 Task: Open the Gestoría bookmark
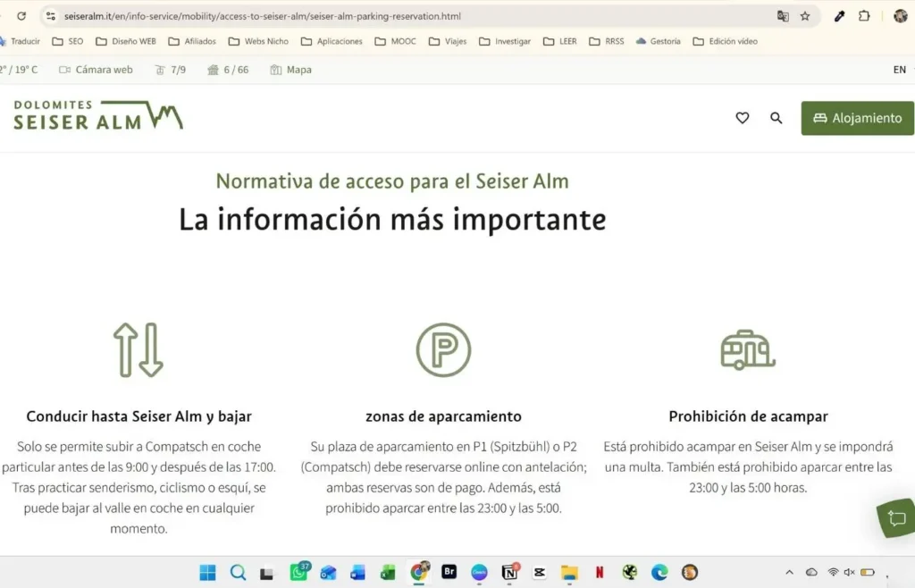tap(659, 41)
